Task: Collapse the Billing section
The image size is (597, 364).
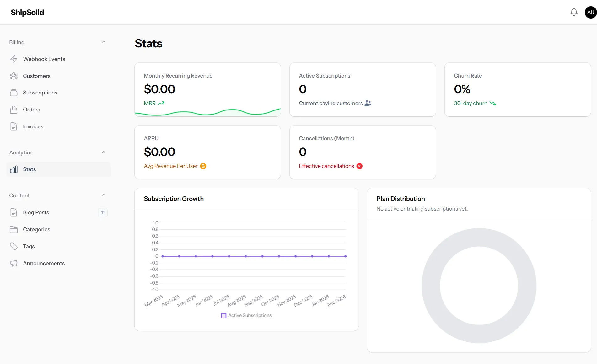Action: coord(104,42)
